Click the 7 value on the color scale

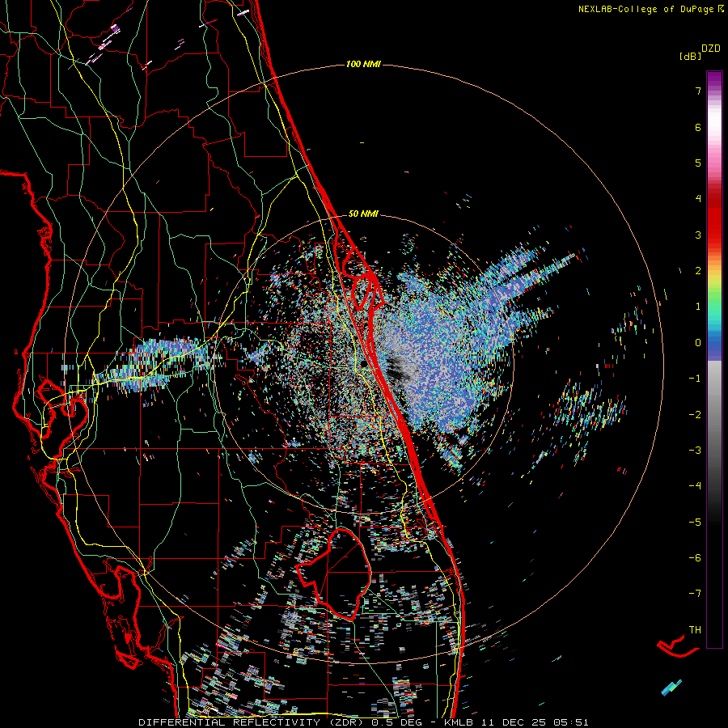[698, 91]
